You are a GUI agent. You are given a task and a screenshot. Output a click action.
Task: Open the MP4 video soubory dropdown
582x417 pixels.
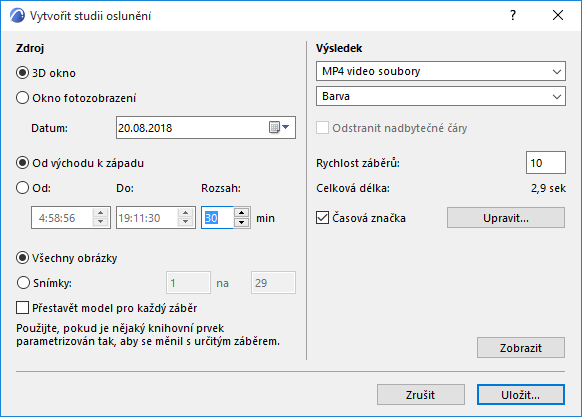coord(441,71)
